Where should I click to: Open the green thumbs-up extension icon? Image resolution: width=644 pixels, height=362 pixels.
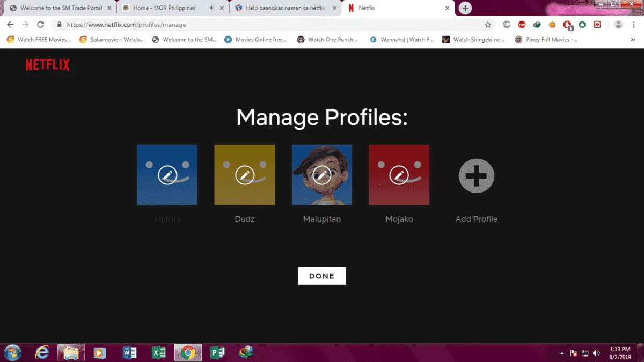[x=582, y=25]
